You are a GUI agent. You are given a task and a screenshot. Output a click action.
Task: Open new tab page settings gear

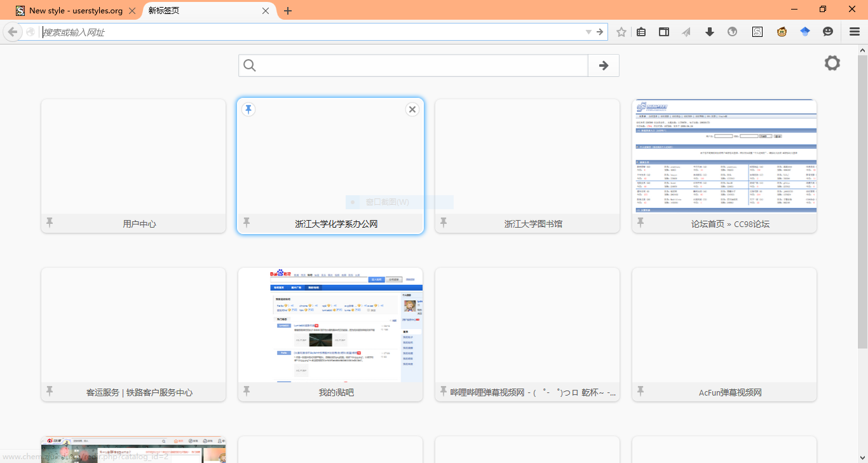(x=832, y=63)
